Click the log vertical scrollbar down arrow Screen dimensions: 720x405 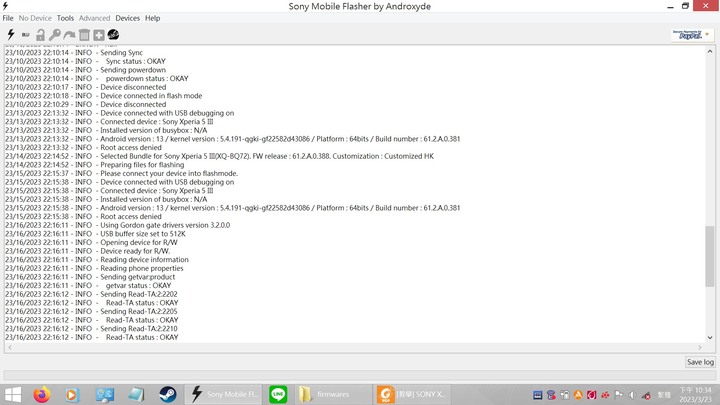[710, 338]
